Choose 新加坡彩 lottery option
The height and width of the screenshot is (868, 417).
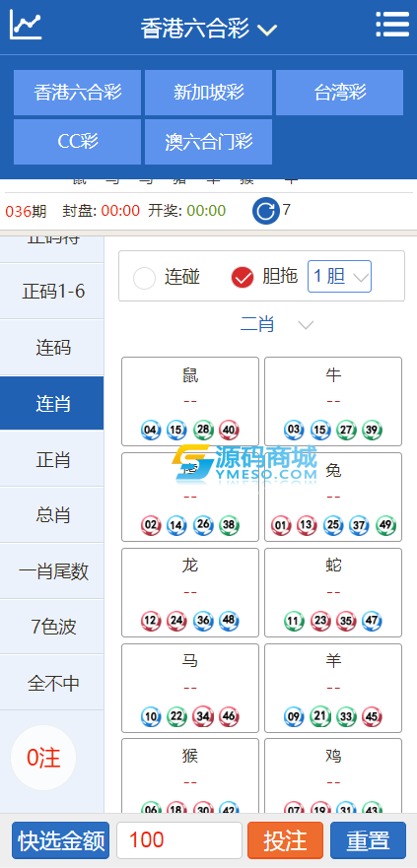[x=208, y=93]
